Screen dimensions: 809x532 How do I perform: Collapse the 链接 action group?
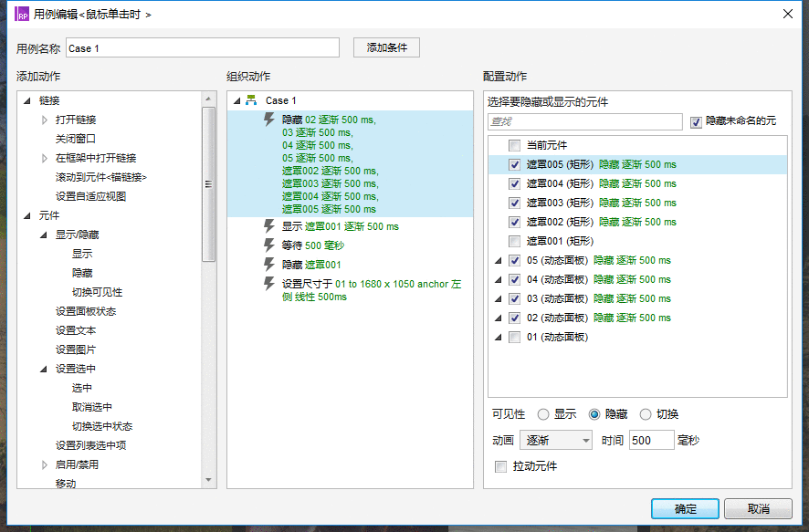[x=27, y=100]
